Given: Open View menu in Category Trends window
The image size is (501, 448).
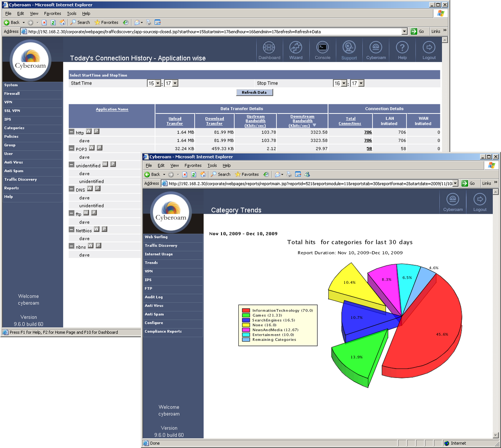Looking at the screenshot, I should point(175,166).
